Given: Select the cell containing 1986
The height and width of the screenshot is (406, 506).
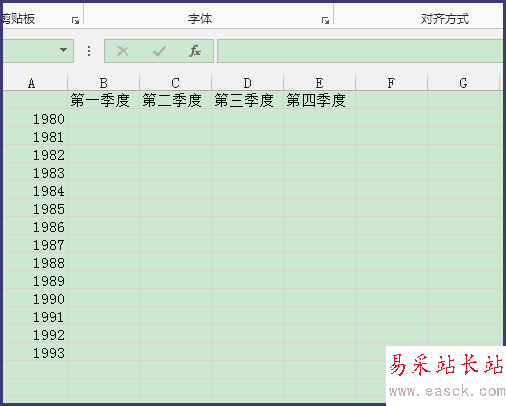Looking at the screenshot, I should (35, 226).
